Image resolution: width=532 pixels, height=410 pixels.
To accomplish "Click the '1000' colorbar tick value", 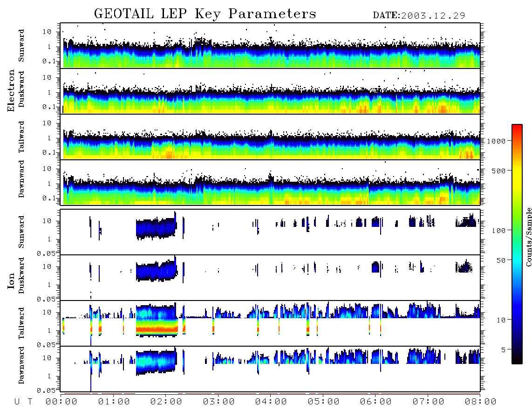I will click(x=496, y=141).
